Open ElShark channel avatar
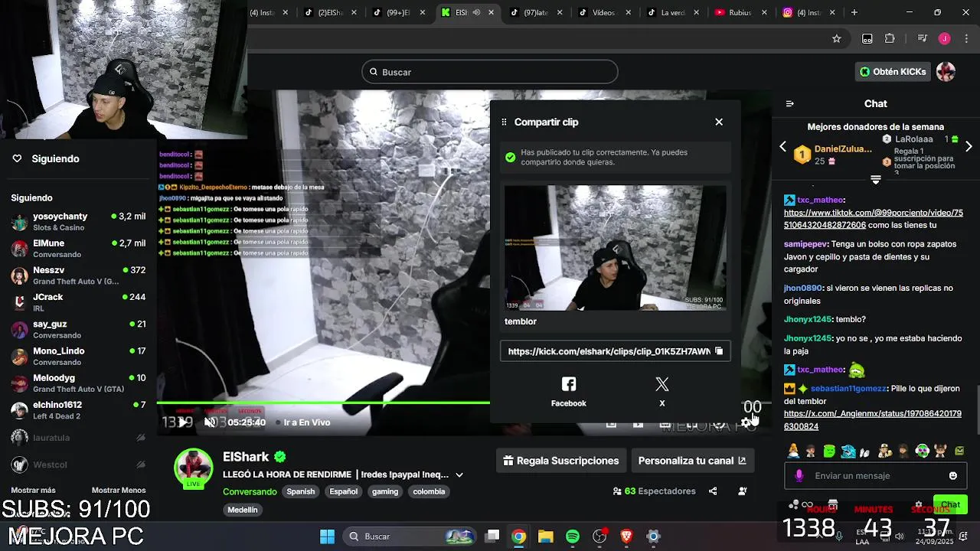This screenshot has height=551, width=980. (194, 468)
